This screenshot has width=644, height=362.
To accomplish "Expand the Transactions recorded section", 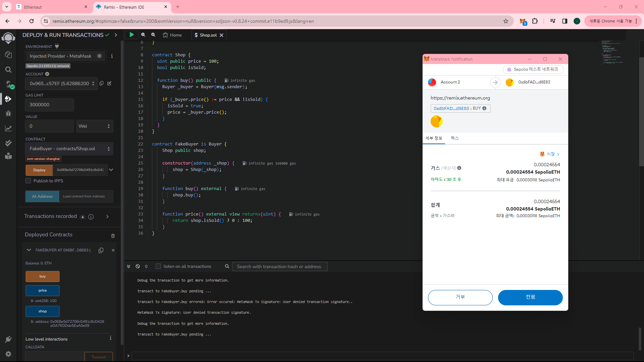I will pos(107,217).
